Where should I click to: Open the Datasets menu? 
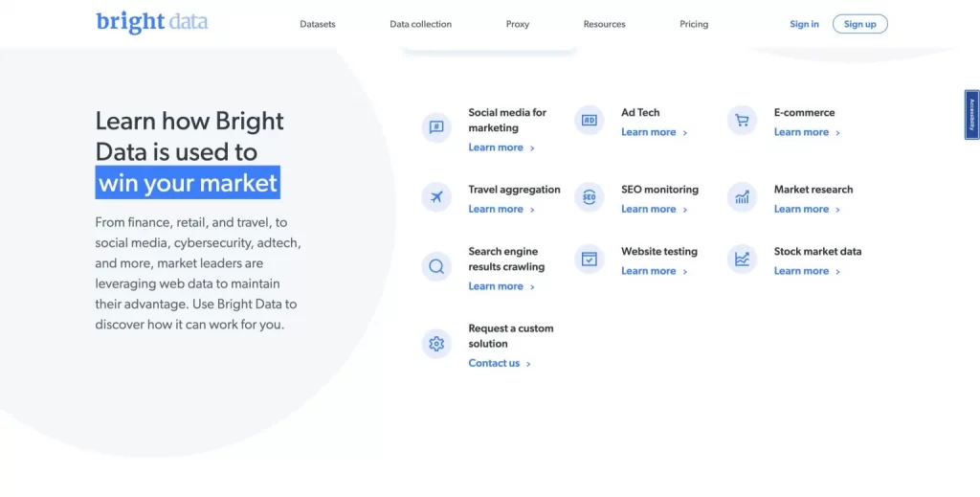click(x=318, y=24)
